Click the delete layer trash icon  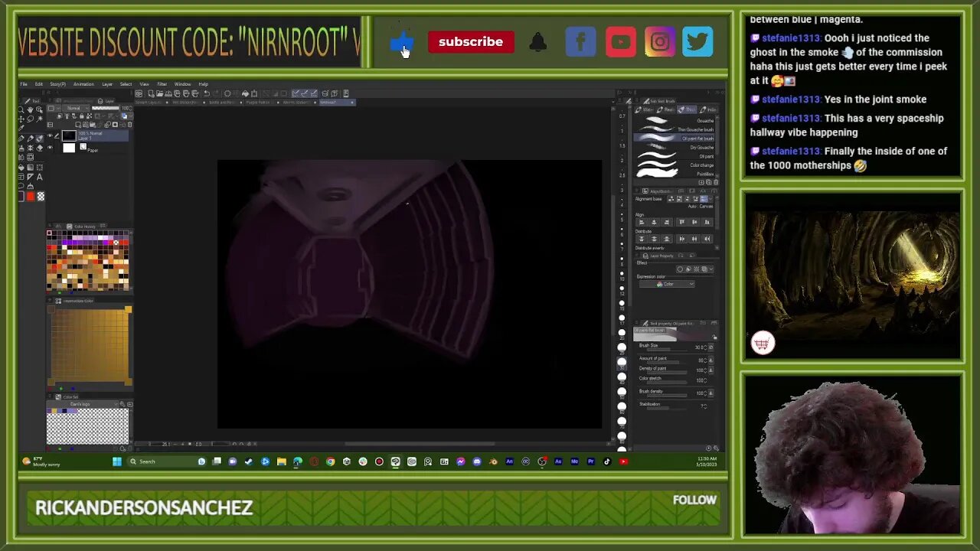click(129, 125)
